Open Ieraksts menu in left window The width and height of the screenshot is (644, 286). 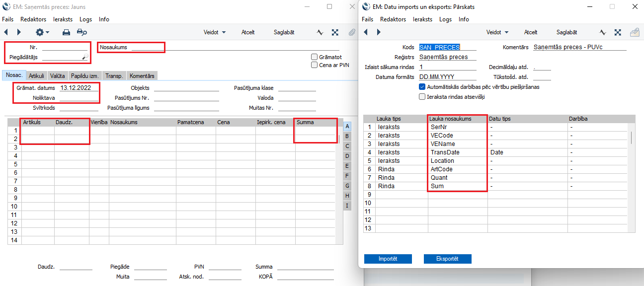[x=63, y=19]
